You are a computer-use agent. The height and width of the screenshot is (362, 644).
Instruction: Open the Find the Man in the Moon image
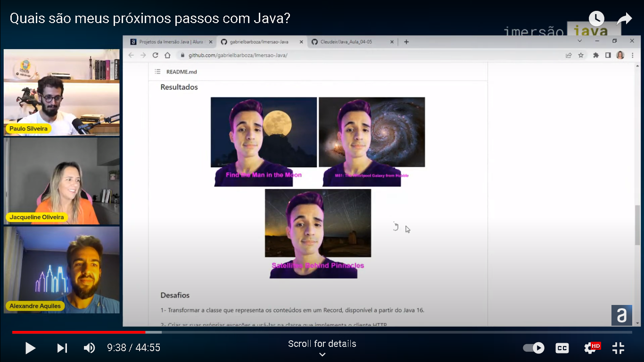[x=264, y=141]
